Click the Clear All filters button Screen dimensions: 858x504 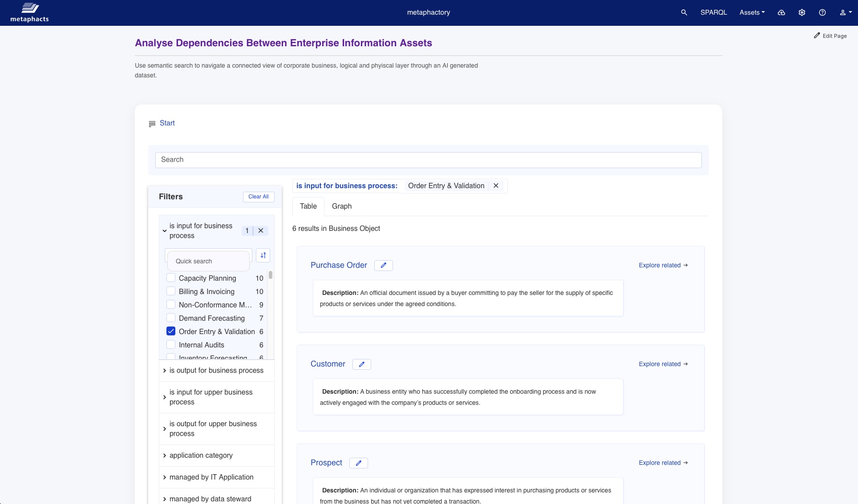tap(258, 197)
